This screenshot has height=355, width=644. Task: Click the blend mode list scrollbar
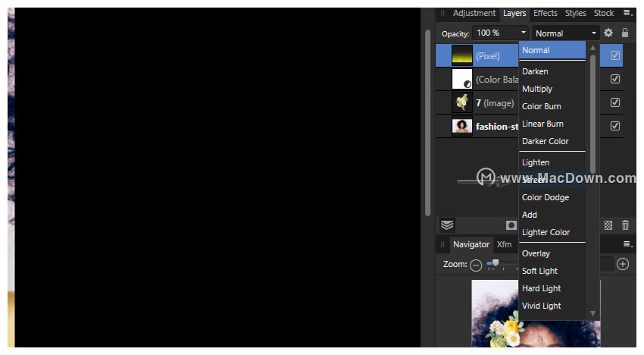(592, 114)
